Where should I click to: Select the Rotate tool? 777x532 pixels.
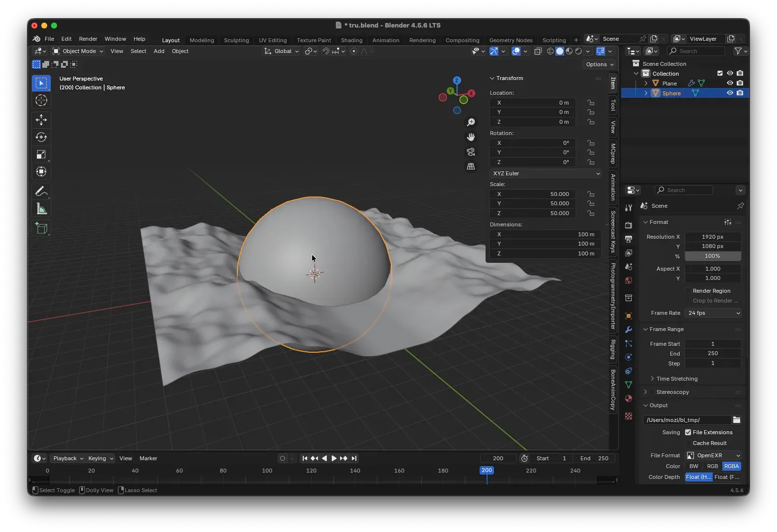point(41,137)
